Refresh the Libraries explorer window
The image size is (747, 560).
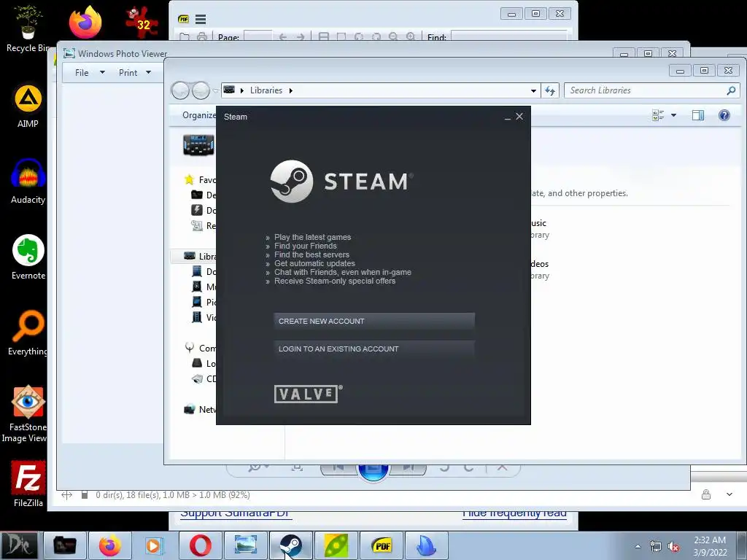(x=550, y=90)
